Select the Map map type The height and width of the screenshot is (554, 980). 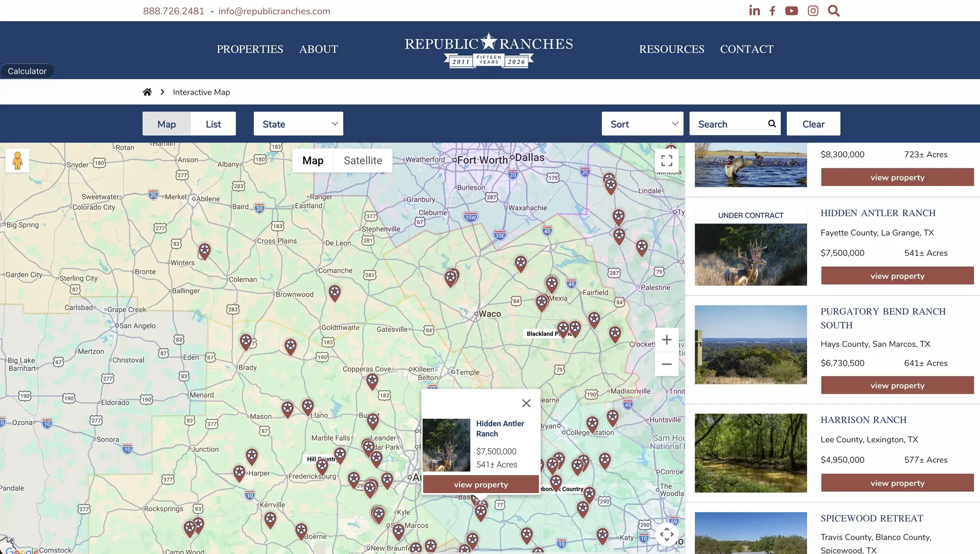pyautogui.click(x=313, y=160)
